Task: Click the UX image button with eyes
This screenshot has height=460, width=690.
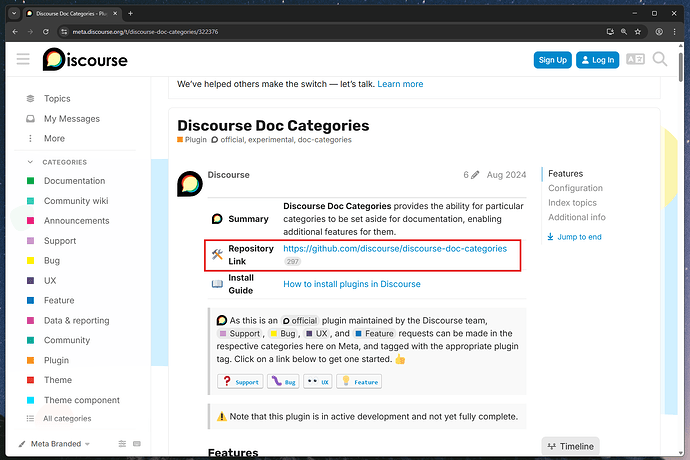Action: click(318, 381)
